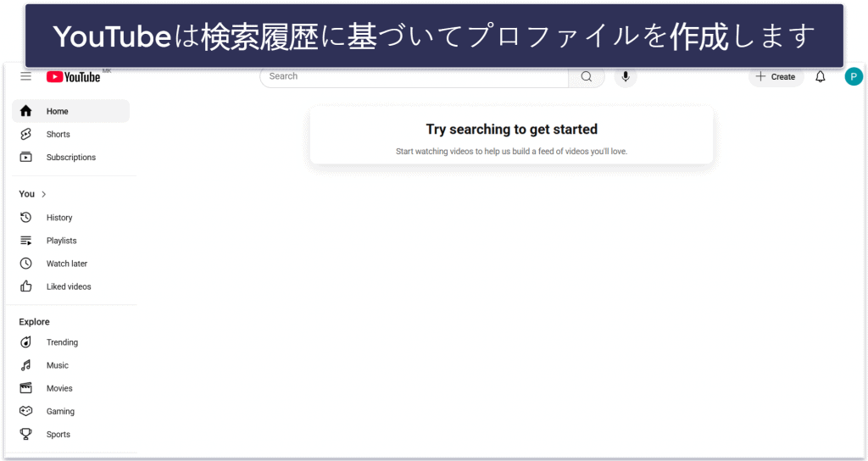Screen dimensions: 868x461
Task: Open Playlists from sidebar
Action: pos(71,240)
